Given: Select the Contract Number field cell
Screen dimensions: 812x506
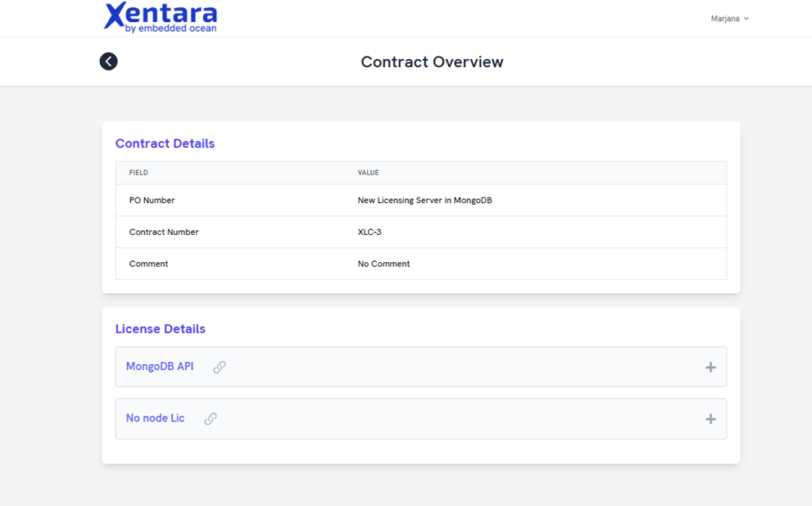Looking at the screenshot, I should (164, 232).
